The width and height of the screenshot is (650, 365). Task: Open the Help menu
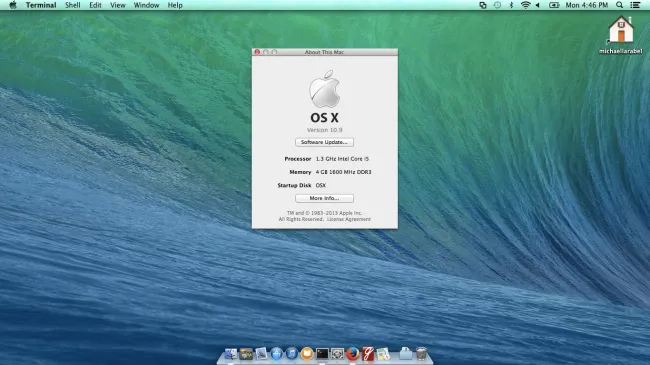(175, 5)
